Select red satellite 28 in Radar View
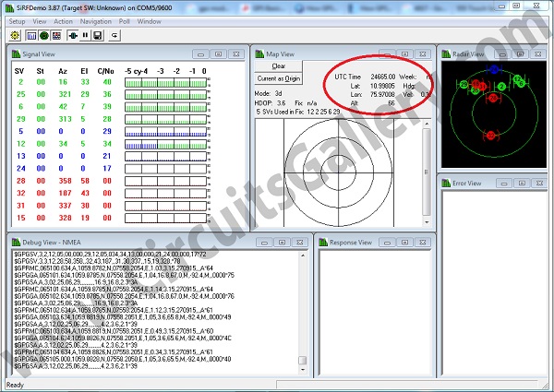Viewport: 554px width, 392px height. coord(493,98)
